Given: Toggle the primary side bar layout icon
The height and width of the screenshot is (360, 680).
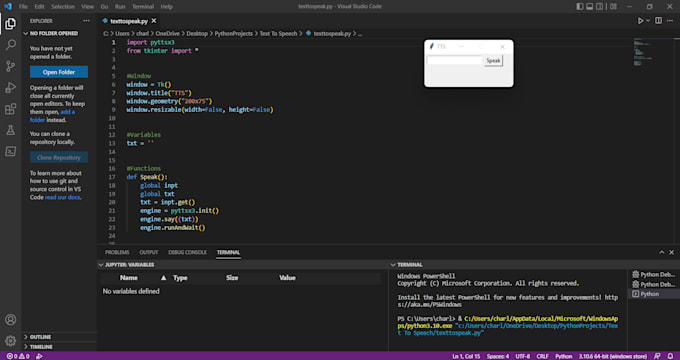Looking at the screenshot, I should pyautogui.click(x=580, y=7).
